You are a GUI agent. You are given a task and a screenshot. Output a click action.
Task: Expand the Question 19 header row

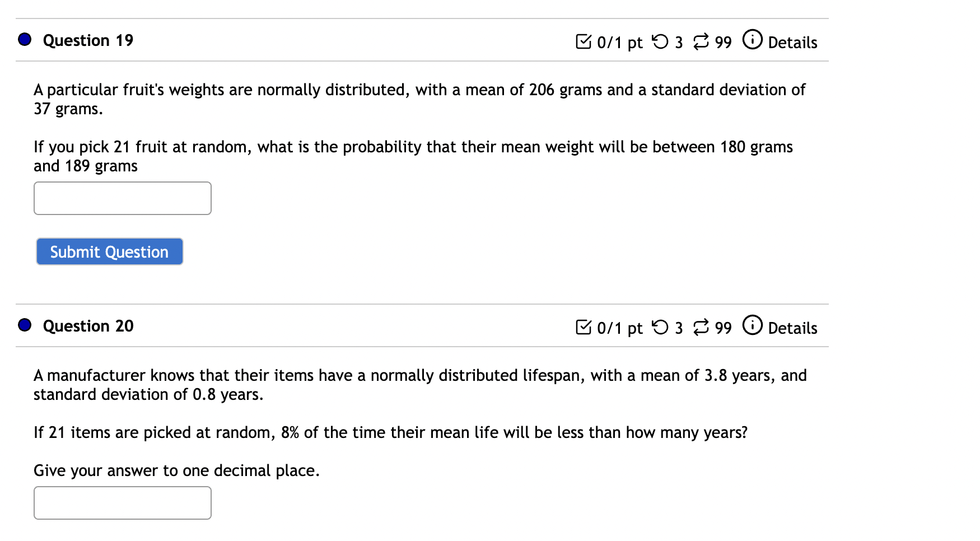tap(87, 40)
